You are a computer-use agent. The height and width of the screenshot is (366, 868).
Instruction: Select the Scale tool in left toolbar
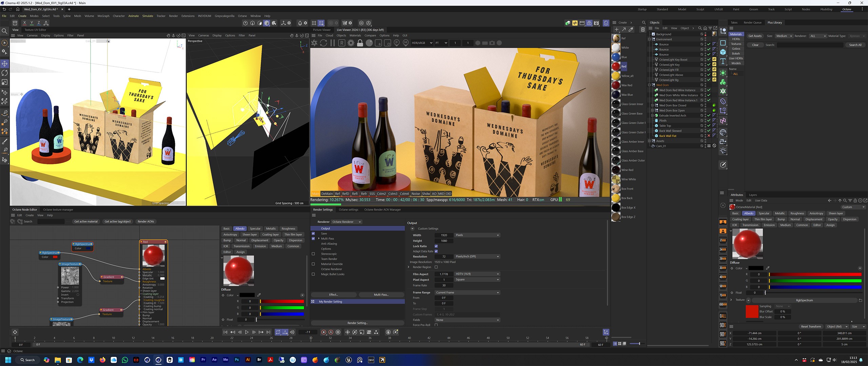(5, 82)
